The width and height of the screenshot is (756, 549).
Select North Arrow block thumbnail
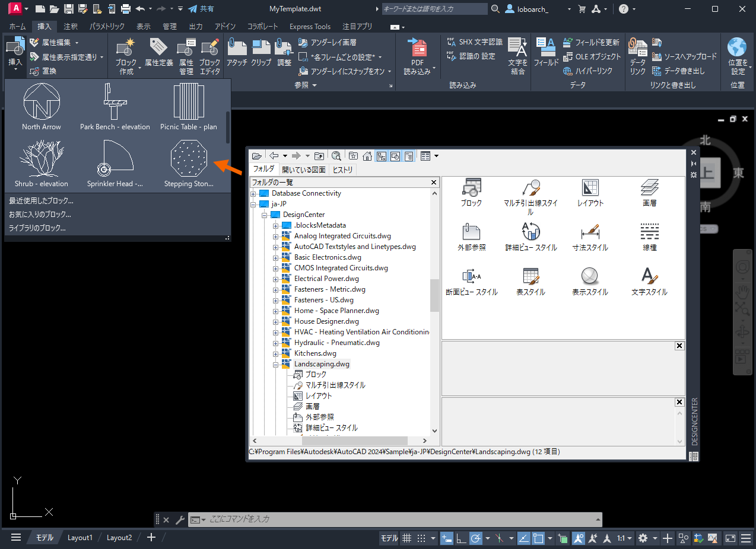point(42,107)
